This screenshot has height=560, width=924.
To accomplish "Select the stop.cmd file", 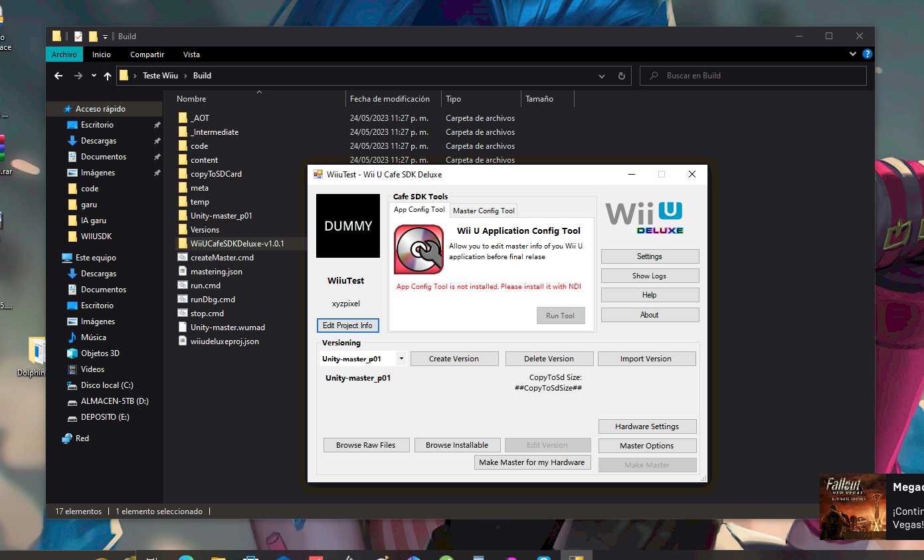I will point(207,314).
